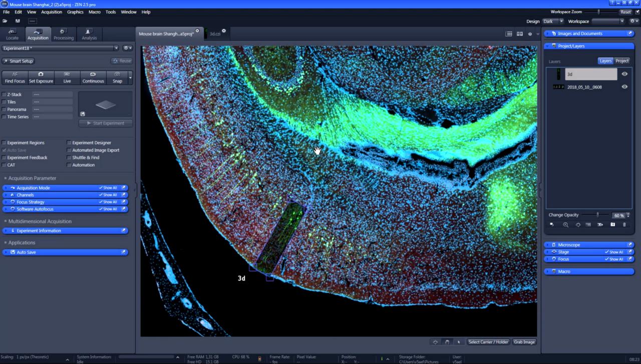Switch to the 3d.czi document tab
This screenshot has height=364, width=641.
[x=215, y=34]
